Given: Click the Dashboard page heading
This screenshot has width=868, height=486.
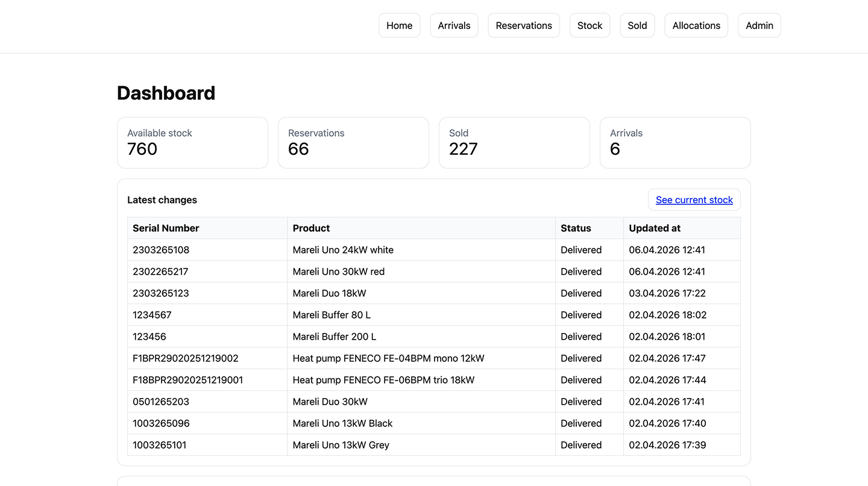Looking at the screenshot, I should point(166,93).
